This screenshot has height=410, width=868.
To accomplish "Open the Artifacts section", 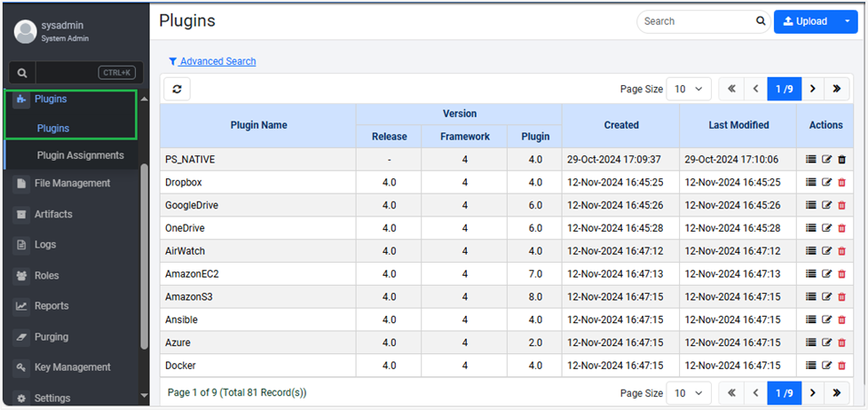I will coord(53,214).
